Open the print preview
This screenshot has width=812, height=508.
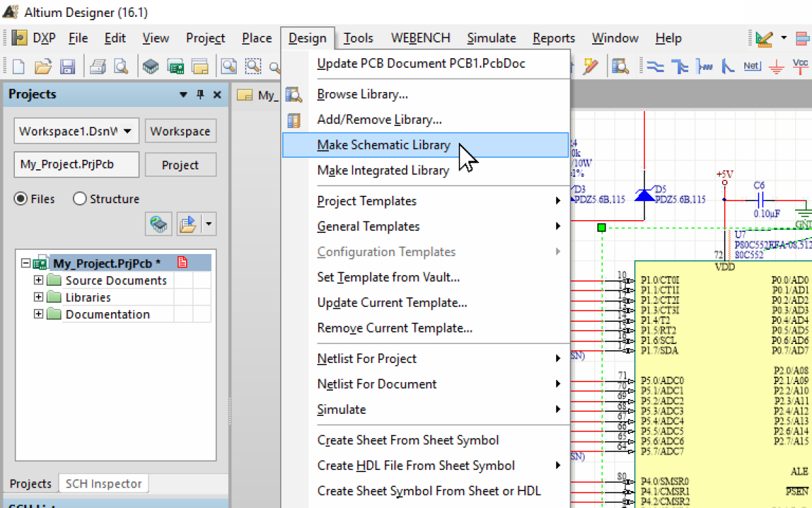[x=120, y=66]
